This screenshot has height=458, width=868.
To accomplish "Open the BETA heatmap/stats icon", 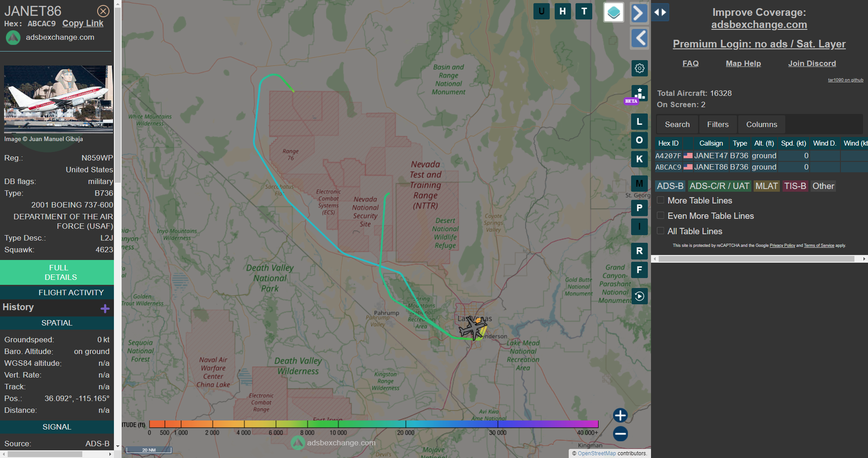I will click(639, 94).
